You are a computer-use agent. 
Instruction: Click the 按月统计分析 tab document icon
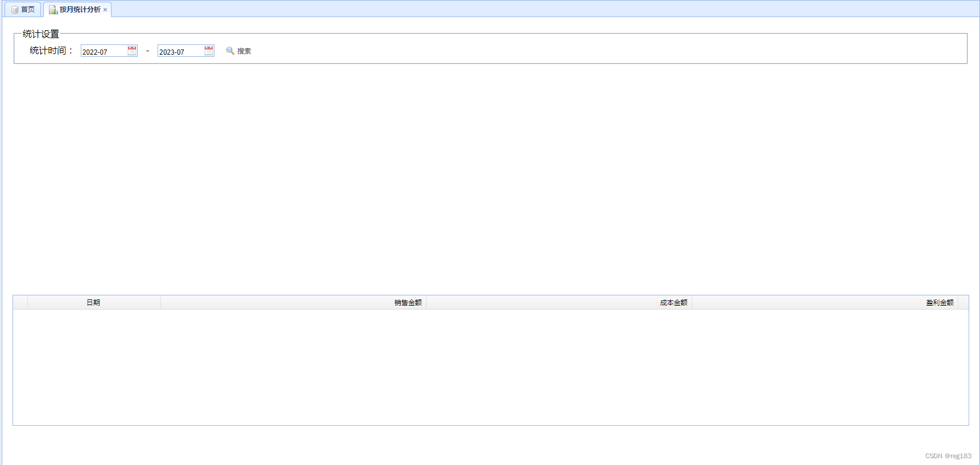pyautogui.click(x=53, y=10)
